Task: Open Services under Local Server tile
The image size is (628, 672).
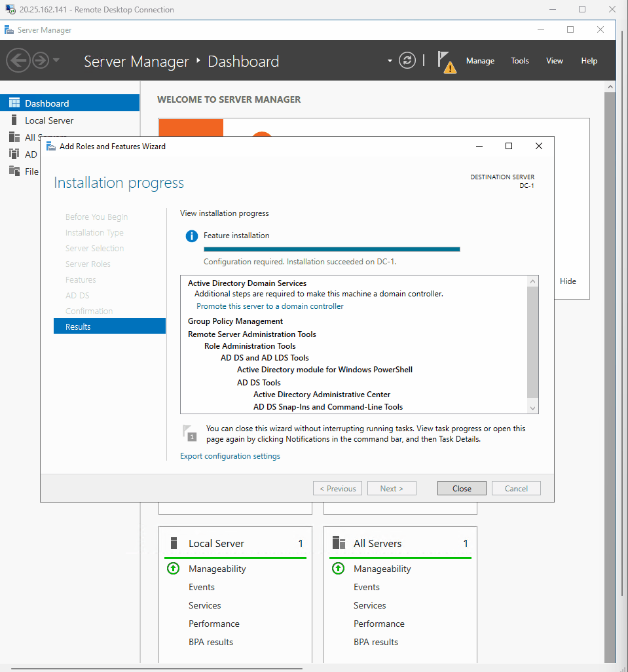Action: [204, 605]
